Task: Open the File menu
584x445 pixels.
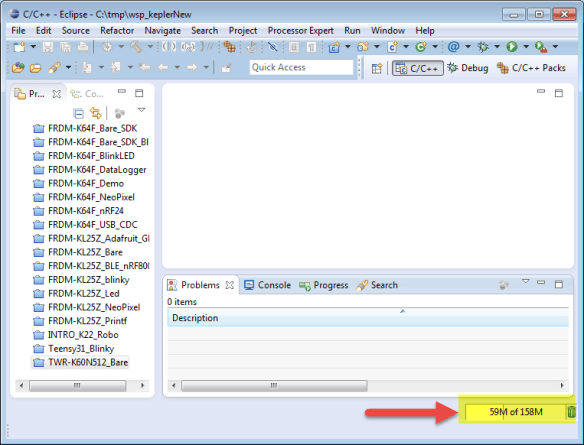Action: [18, 31]
